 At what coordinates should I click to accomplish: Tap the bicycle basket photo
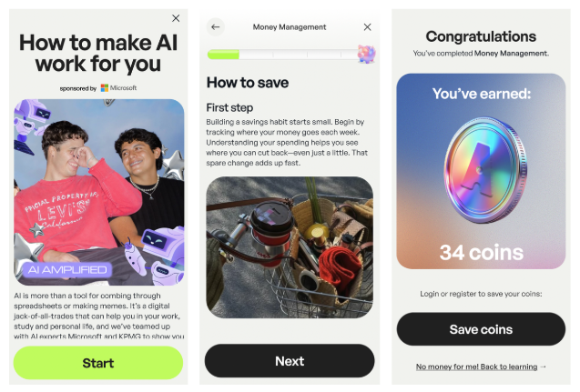[290, 247]
